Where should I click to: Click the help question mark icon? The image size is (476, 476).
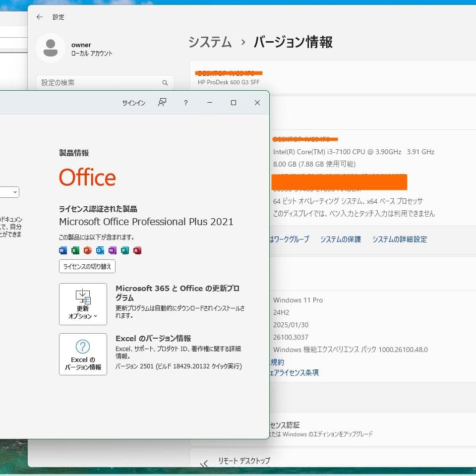[185, 103]
